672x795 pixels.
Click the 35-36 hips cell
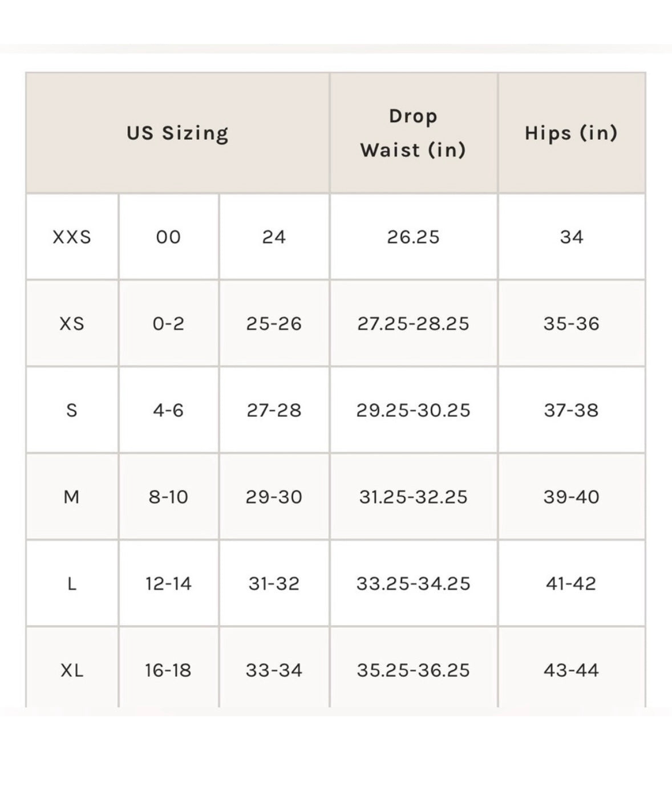571,323
